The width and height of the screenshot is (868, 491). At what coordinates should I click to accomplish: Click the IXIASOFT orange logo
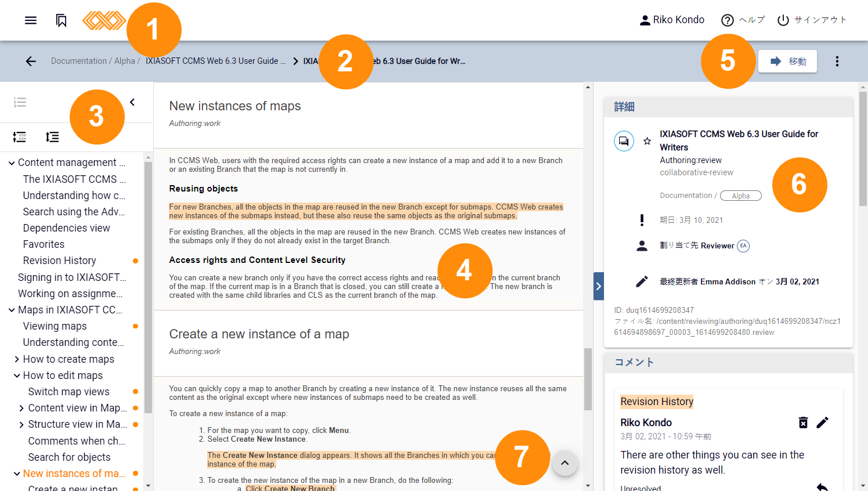pyautogui.click(x=104, y=20)
